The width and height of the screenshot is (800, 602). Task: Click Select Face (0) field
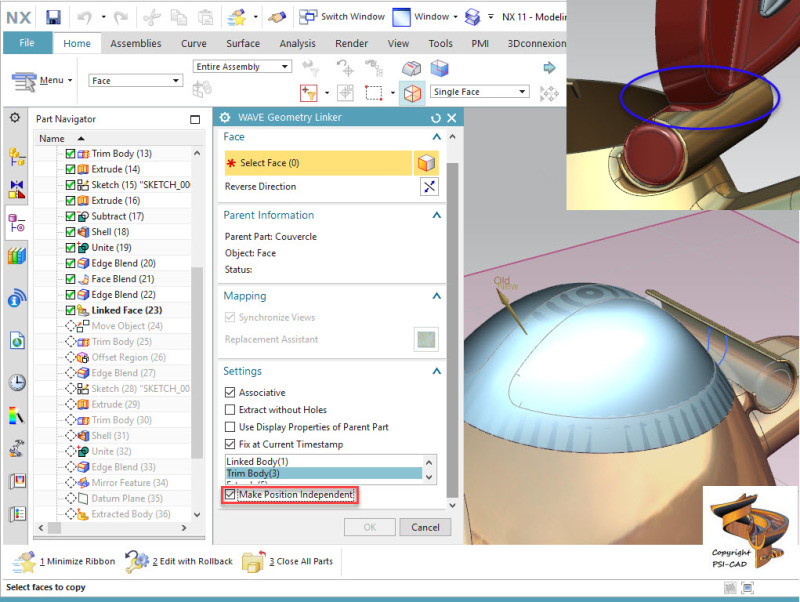click(318, 163)
